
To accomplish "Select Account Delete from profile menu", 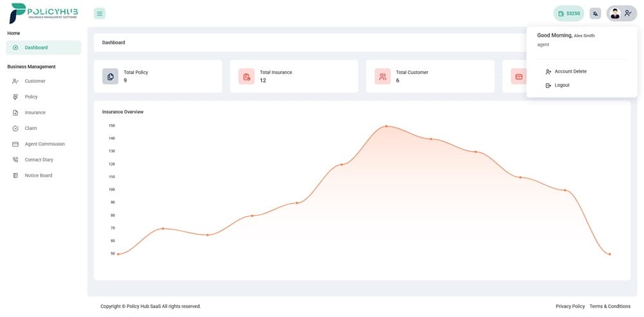I will coord(570,71).
